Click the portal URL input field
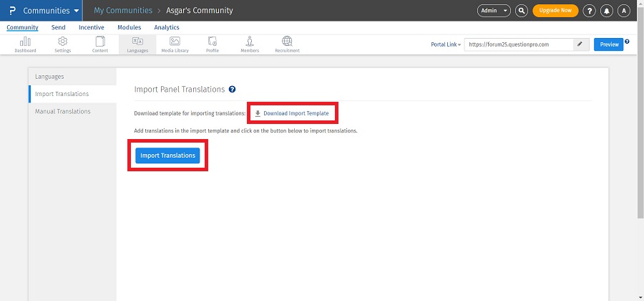This screenshot has width=644, height=301. (519, 44)
